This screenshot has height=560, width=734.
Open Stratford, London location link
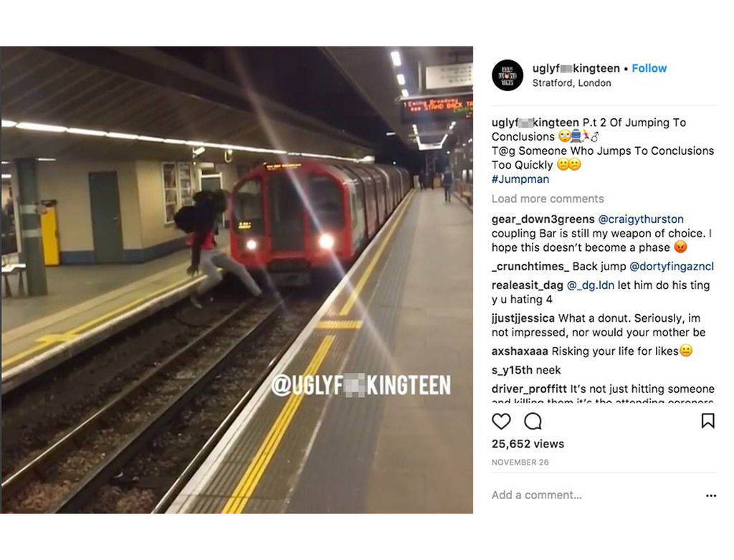point(571,83)
